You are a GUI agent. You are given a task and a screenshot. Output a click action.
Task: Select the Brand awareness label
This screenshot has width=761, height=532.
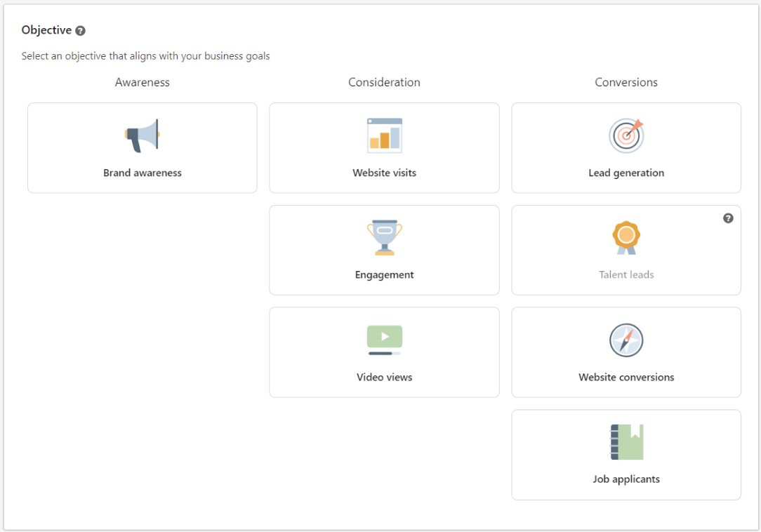[x=143, y=173]
